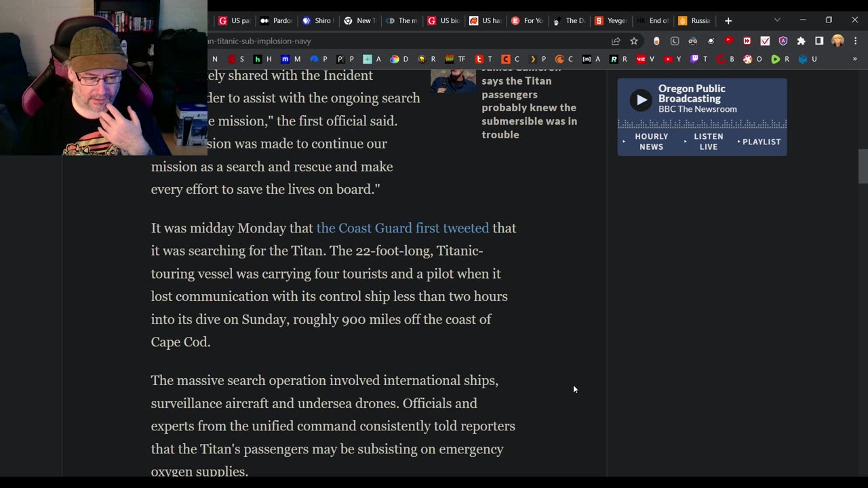Switch to the Pardon tab
This screenshot has width=868, height=488.
pos(276,20)
